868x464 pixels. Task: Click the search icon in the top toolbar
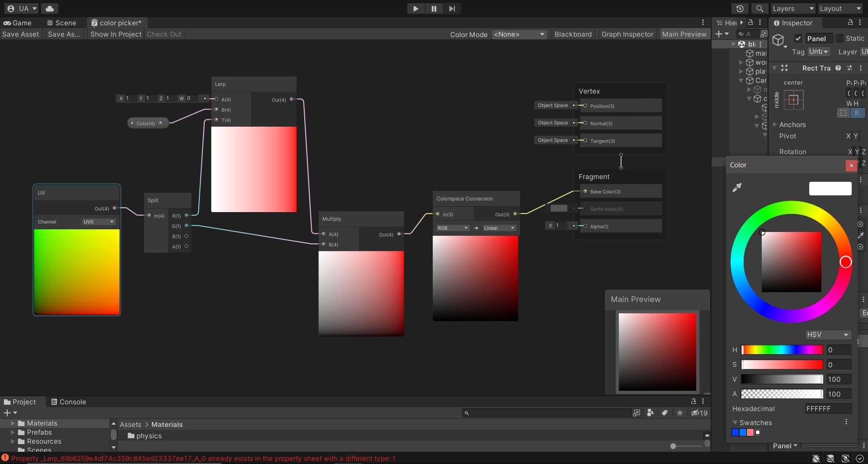click(759, 8)
